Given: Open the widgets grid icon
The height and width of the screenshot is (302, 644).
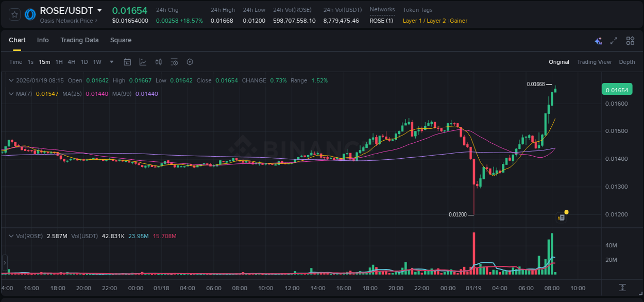Looking at the screenshot, I should tap(630, 40).
